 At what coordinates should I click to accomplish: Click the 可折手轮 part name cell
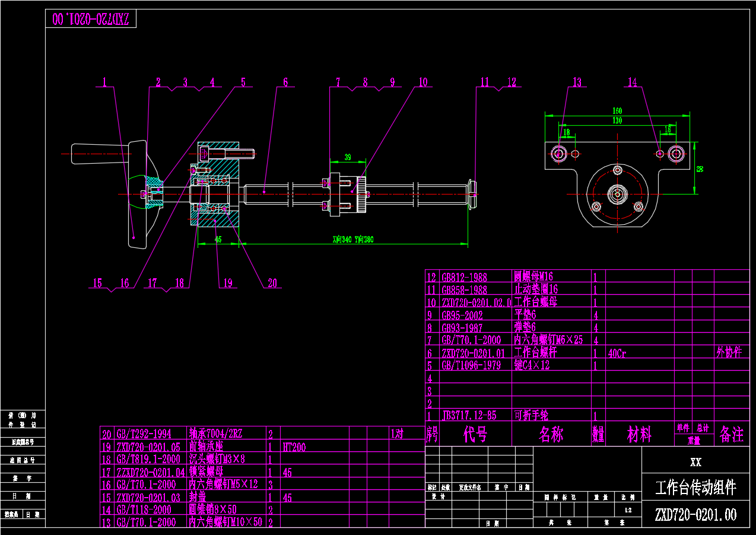(x=531, y=415)
